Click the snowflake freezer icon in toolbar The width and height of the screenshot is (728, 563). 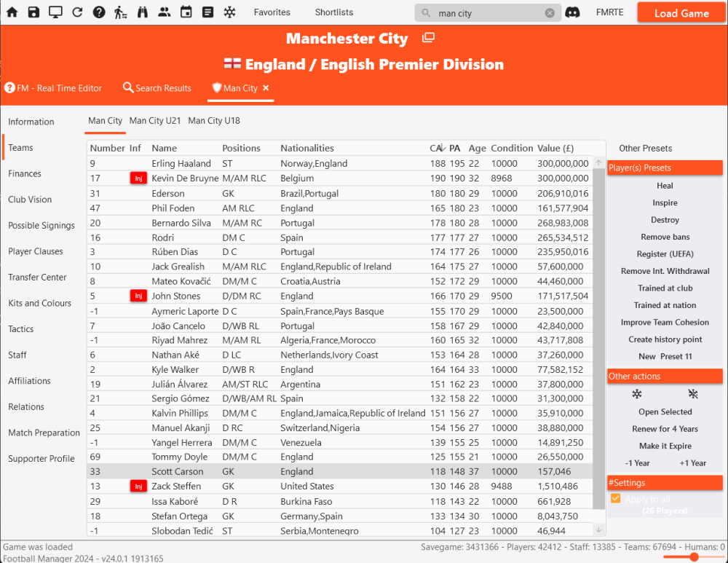230,12
